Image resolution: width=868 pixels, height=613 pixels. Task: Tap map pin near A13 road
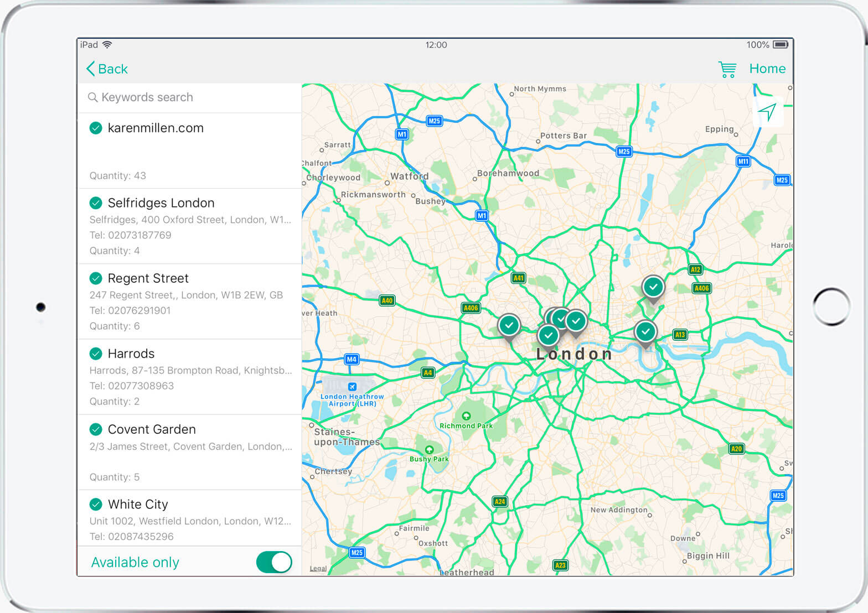click(645, 333)
